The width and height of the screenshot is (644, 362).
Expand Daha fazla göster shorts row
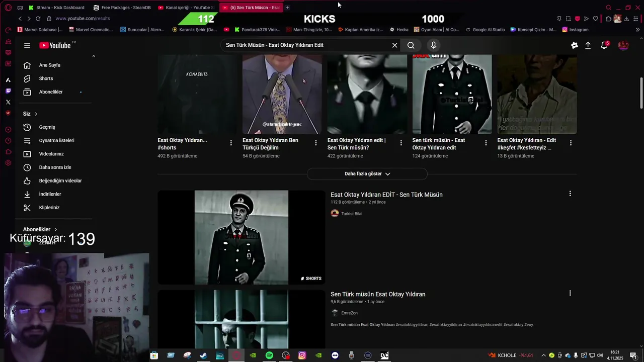(367, 174)
